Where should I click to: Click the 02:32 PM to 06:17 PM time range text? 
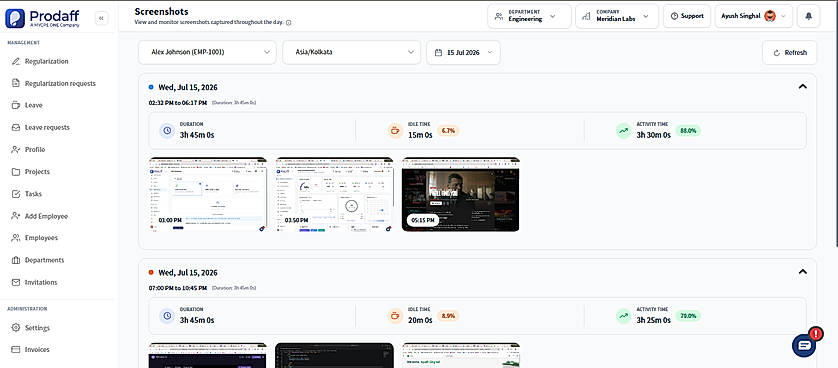(177, 102)
